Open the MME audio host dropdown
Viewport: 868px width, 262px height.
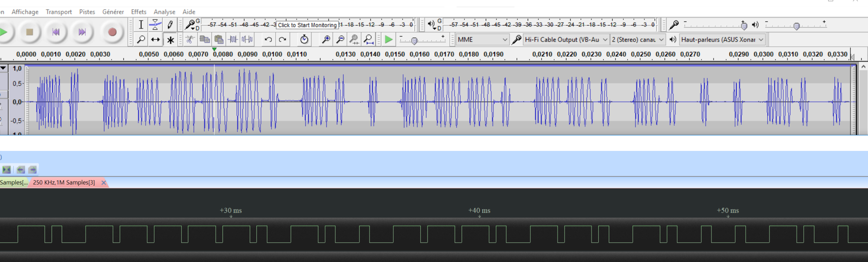coord(482,40)
